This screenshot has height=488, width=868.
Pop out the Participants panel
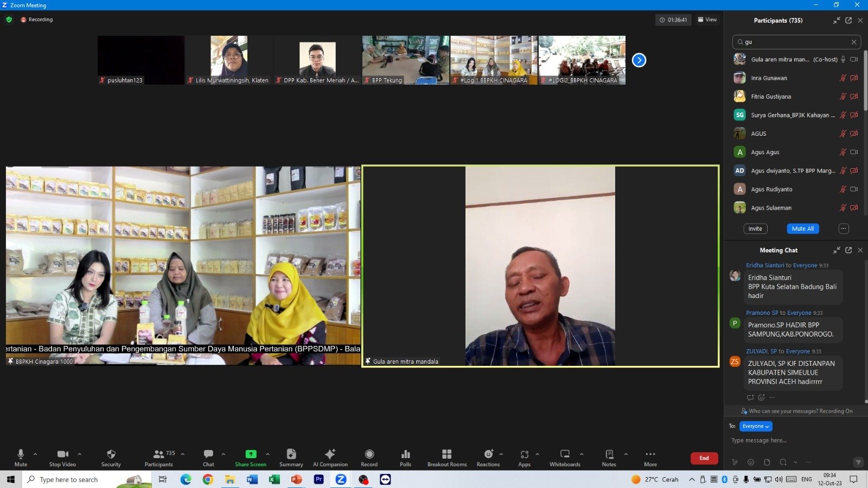(x=848, y=21)
